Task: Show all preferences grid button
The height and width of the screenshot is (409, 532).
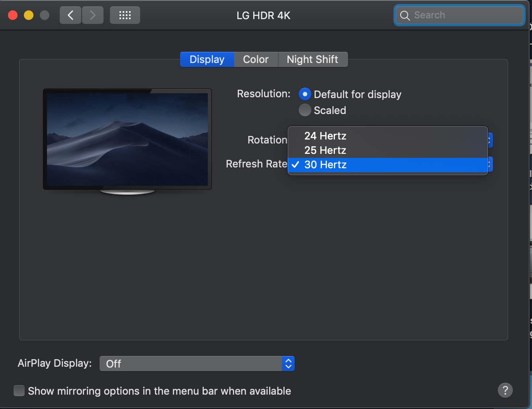Action: coord(125,15)
